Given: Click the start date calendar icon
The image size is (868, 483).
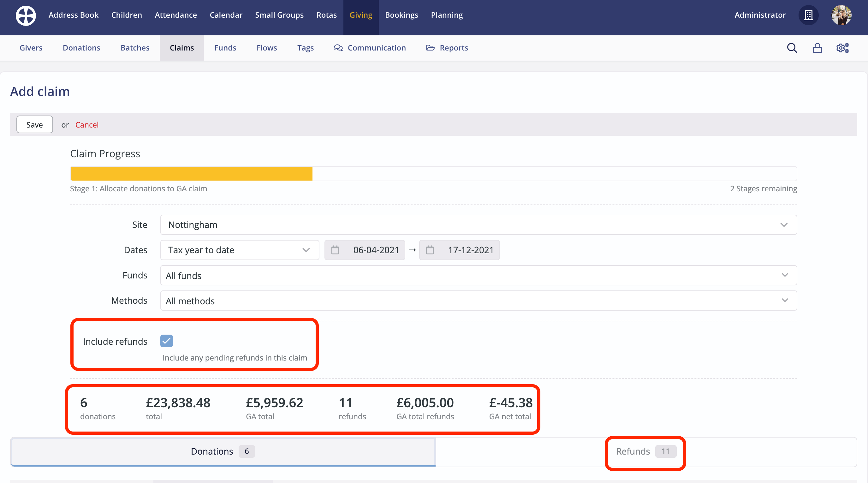Looking at the screenshot, I should pos(335,250).
